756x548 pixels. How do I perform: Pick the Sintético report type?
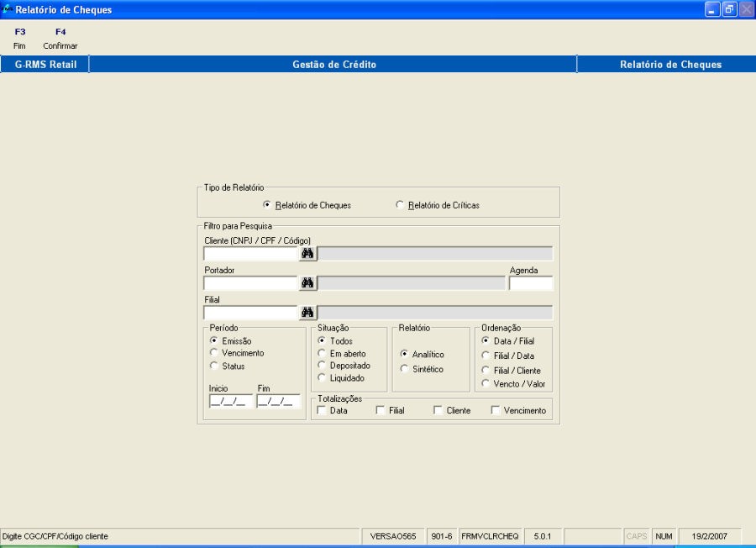tap(422, 369)
